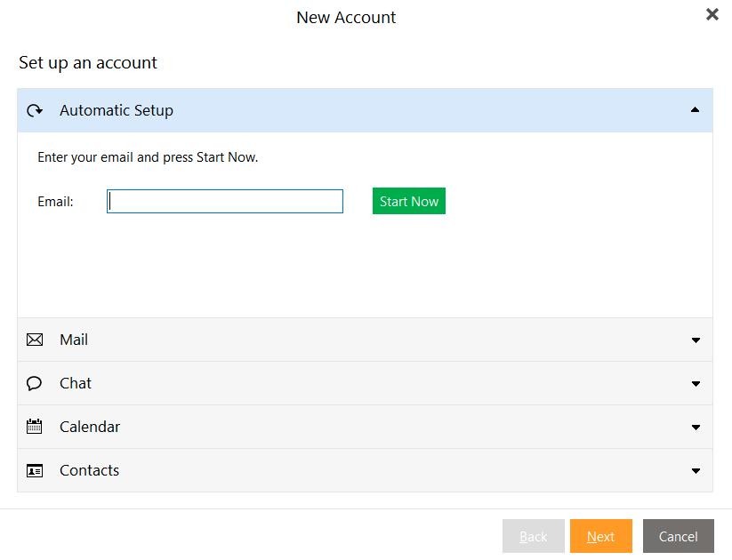This screenshot has width=732, height=560.
Task: Expand the Mail section dropdown arrow
Action: tap(696, 340)
